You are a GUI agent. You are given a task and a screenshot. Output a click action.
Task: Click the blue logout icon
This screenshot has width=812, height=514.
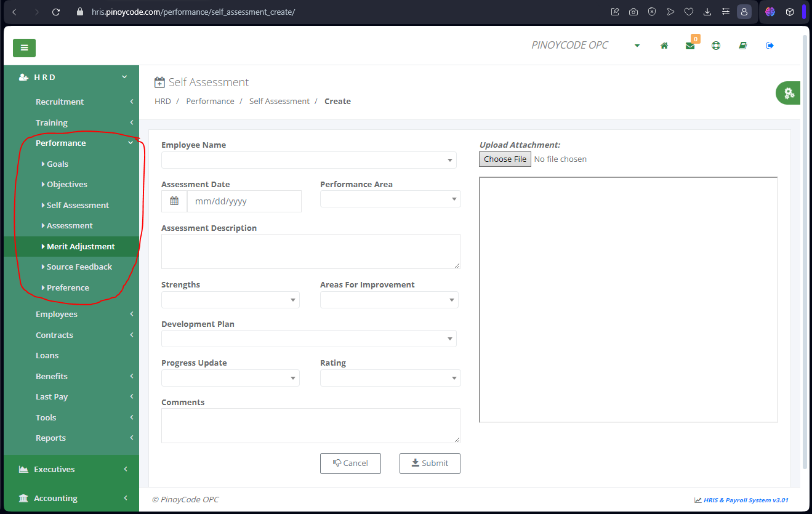pyautogui.click(x=770, y=46)
